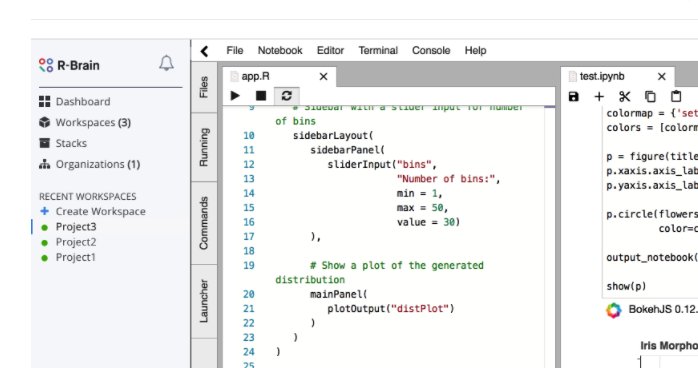Select Project2 workspace
Image resolution: width=698 pixels, height=368 pixels.
point(76,242)
